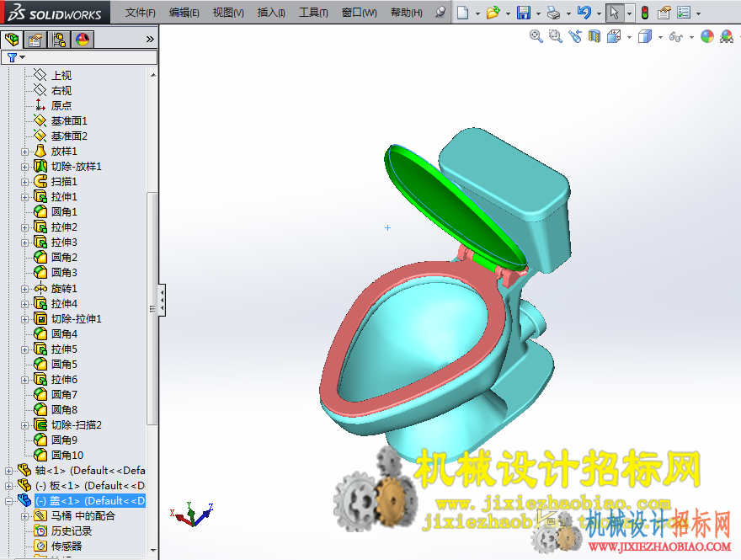This screenshot has height=560, width=741.
Task: Open the New document dropdown arrow
Action: point(477,13)
